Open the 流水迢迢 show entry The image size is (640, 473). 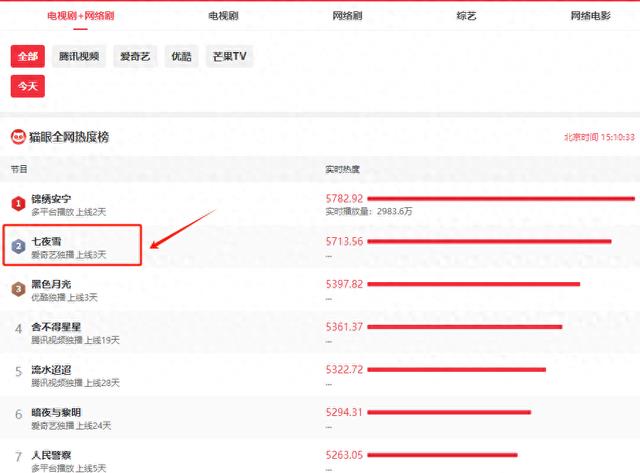[51, 370]
